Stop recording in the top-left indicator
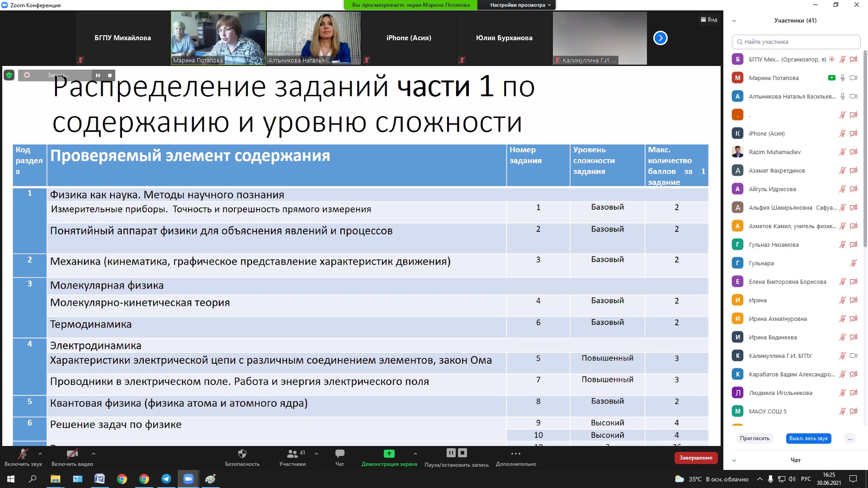This screenshot has height=488, width=868. tap(109, 75)
